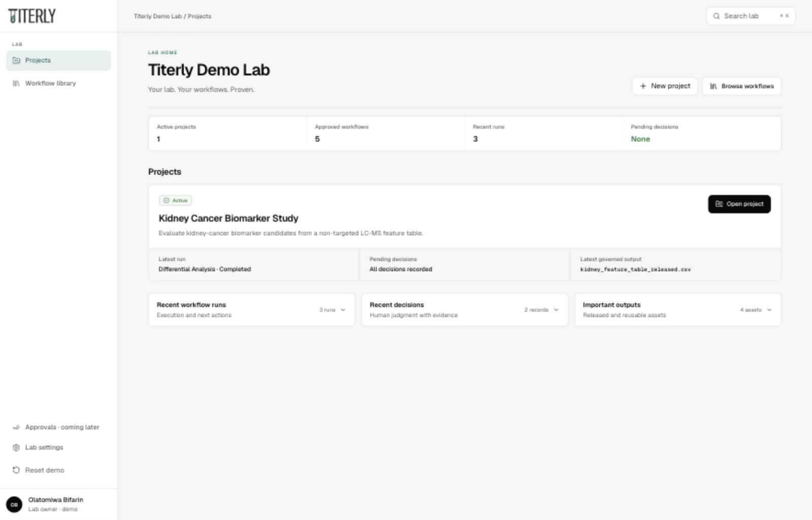Click the library icon on Browse workflows
Screen dimensions: 812x520
(714, 86)
